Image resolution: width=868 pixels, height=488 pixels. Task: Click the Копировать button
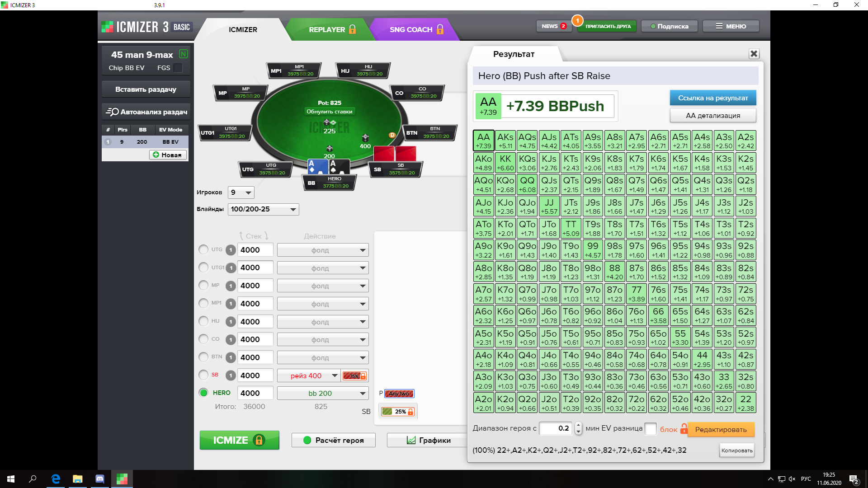click(x=737, y=450)
